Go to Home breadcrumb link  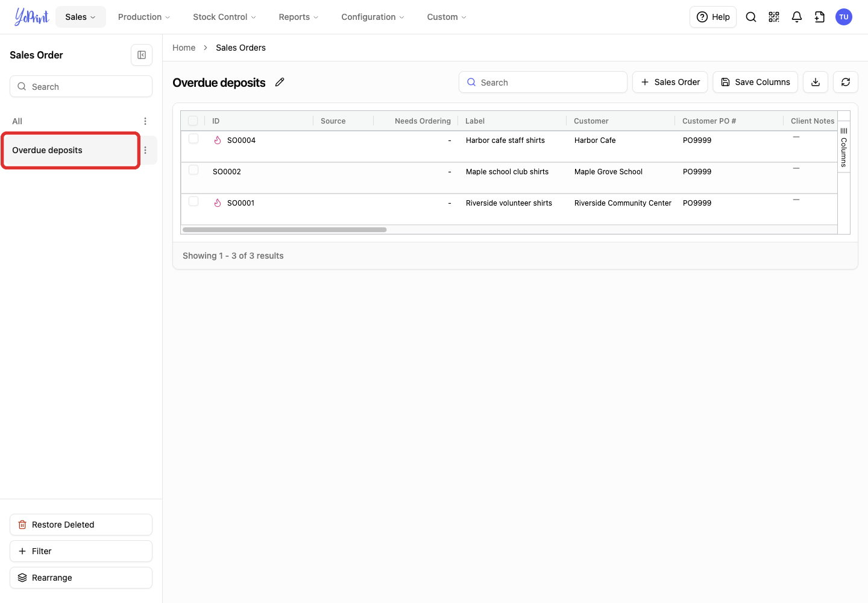(184, 48)
